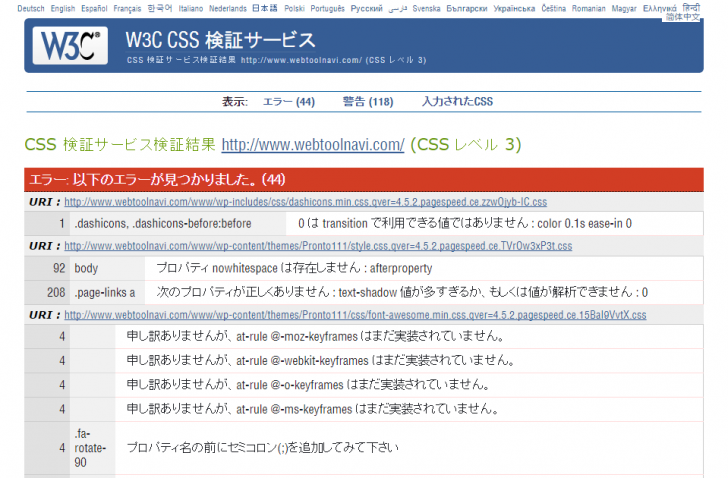Switch language to Español

point(94,8)
